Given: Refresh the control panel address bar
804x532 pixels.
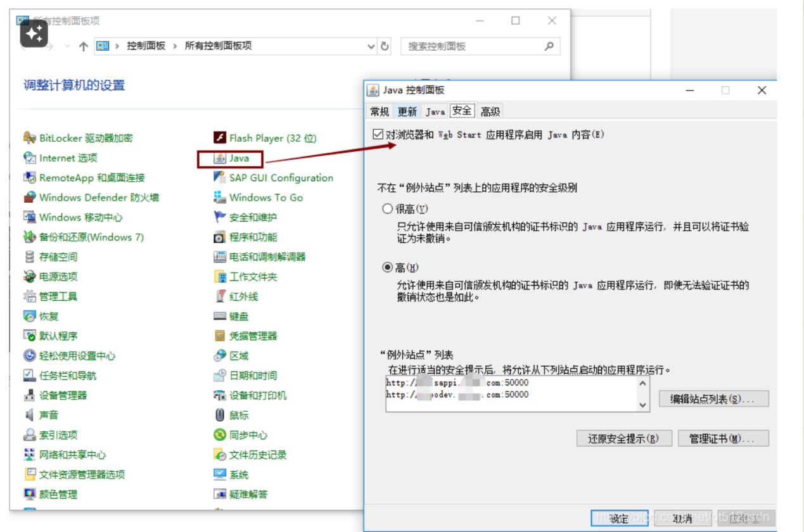Looking at the screenshot, I should (385, 46).
